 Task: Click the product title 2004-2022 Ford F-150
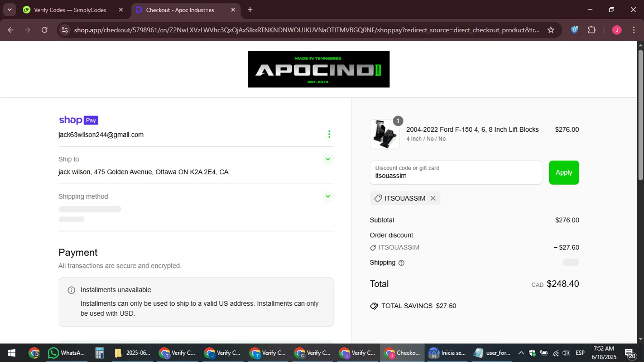472,130
